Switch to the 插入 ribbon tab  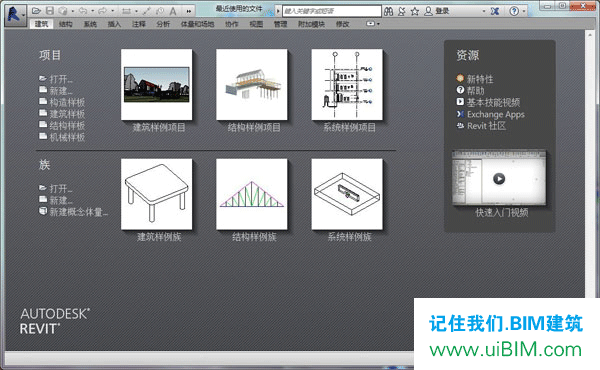tap(114, 24)
